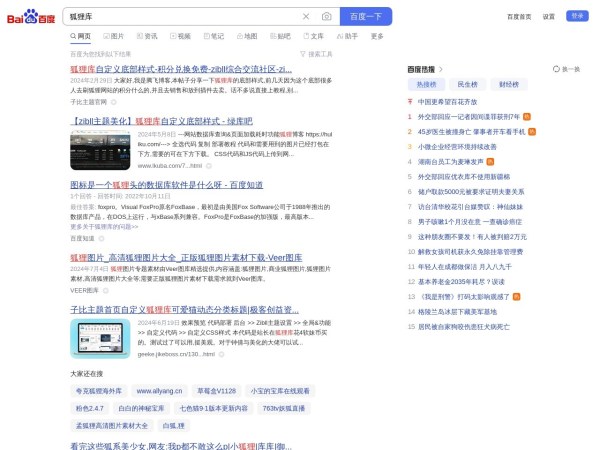Open image search via the camera icon
Screen dimensions: 600x450
pos(326,17)
